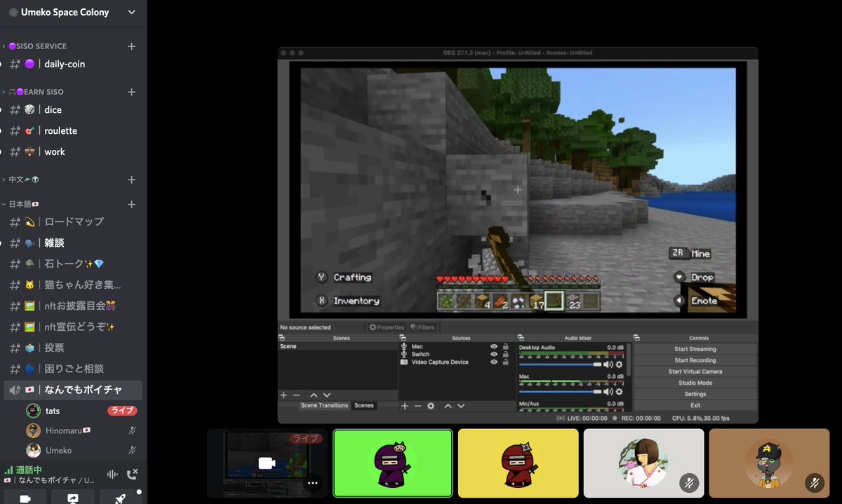The width and height of the screenshot is (842, 504).
Task: Open the daily-coin channel
Action: click(x=73, y=64)
